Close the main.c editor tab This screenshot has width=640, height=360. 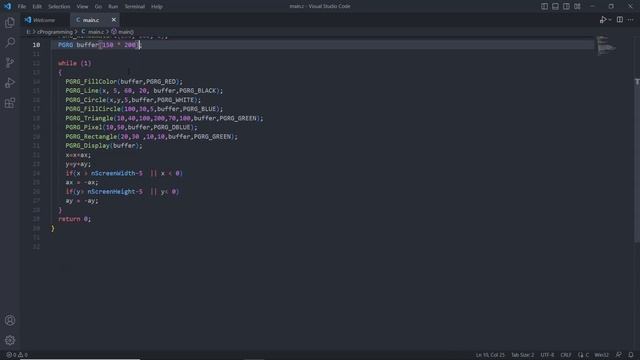tap(113, 20)
